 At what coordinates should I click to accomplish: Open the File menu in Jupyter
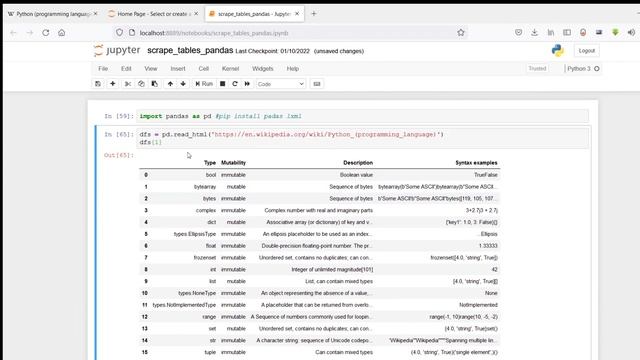coord(103,69)
